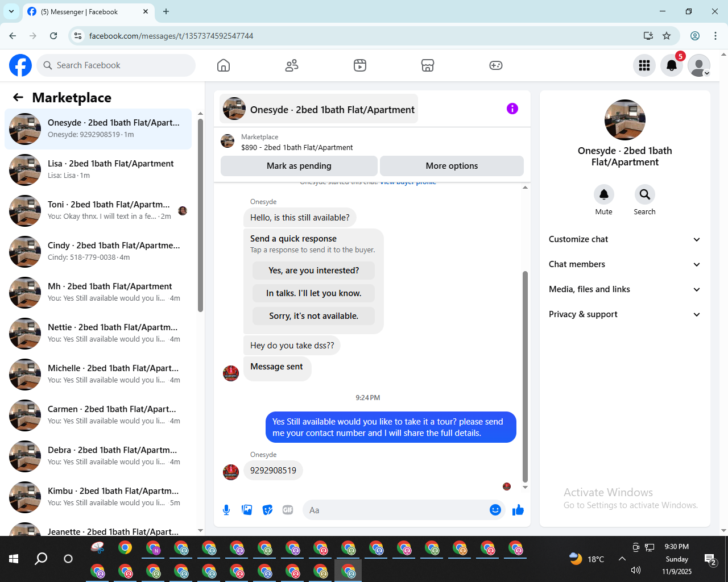This screenshot has width=728, height=582.
Task: Open Michelle's conversation in the list
Action: 98,374
